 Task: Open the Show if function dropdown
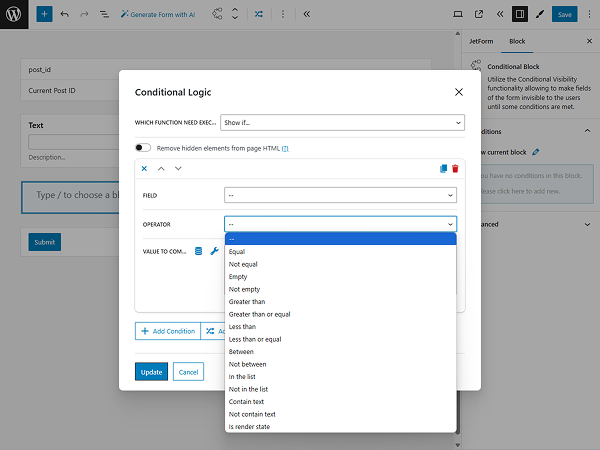342,122
